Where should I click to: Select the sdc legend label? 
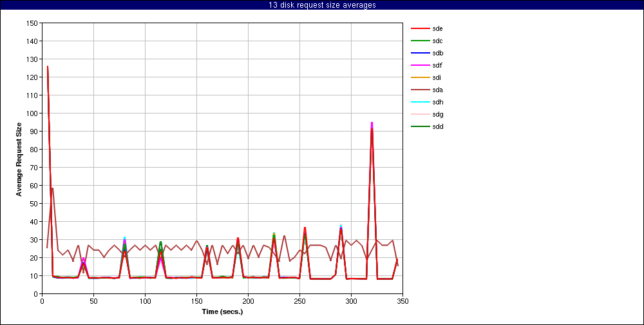coord(437,41)
